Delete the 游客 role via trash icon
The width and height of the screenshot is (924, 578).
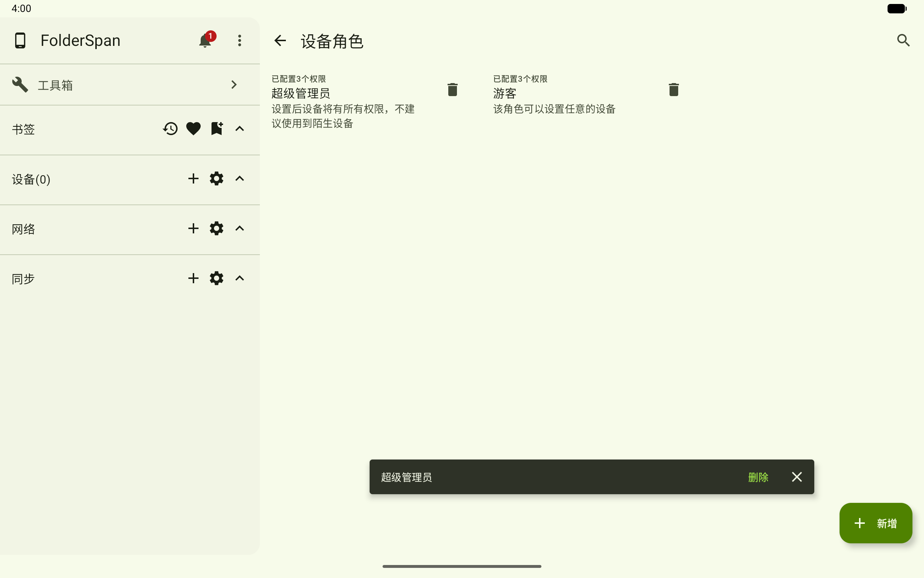(674, 90)
